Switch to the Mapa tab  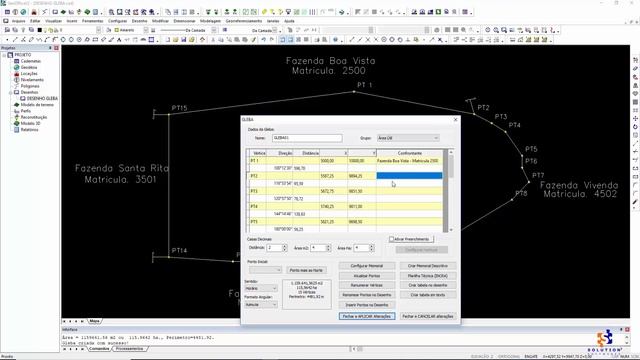[94, 321]
